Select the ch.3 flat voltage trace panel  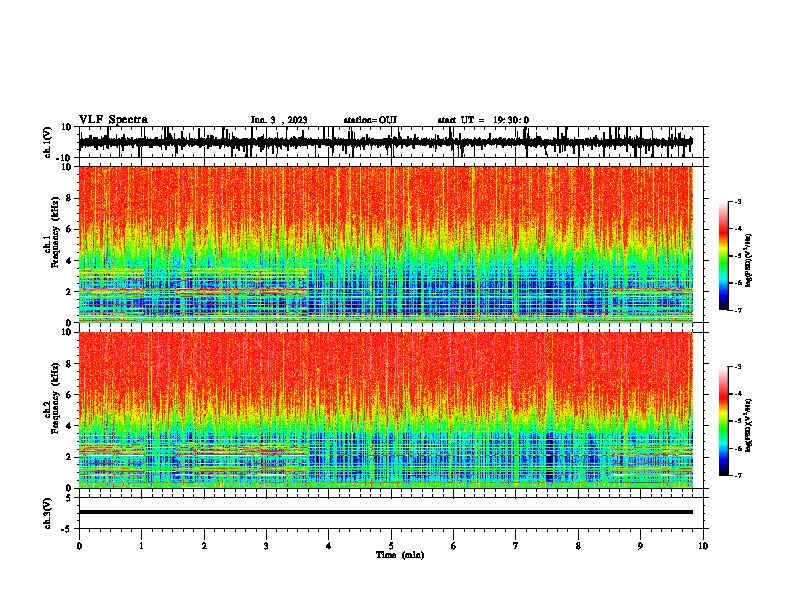pos(391,513)
